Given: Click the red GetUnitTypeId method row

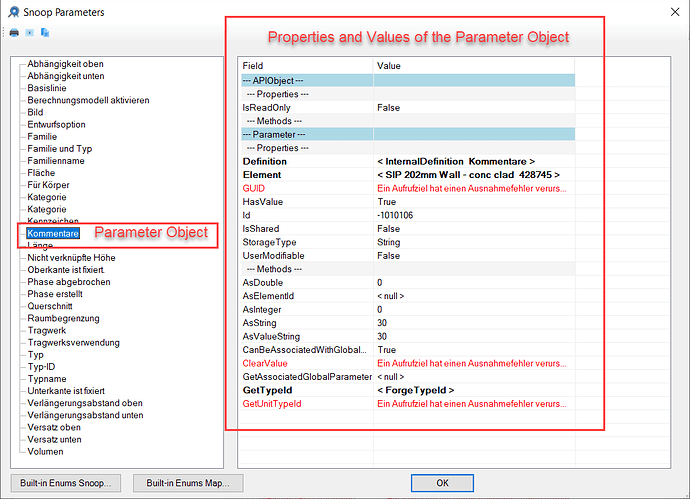Looking at the screenshot, I should click(x=408, y=404).
